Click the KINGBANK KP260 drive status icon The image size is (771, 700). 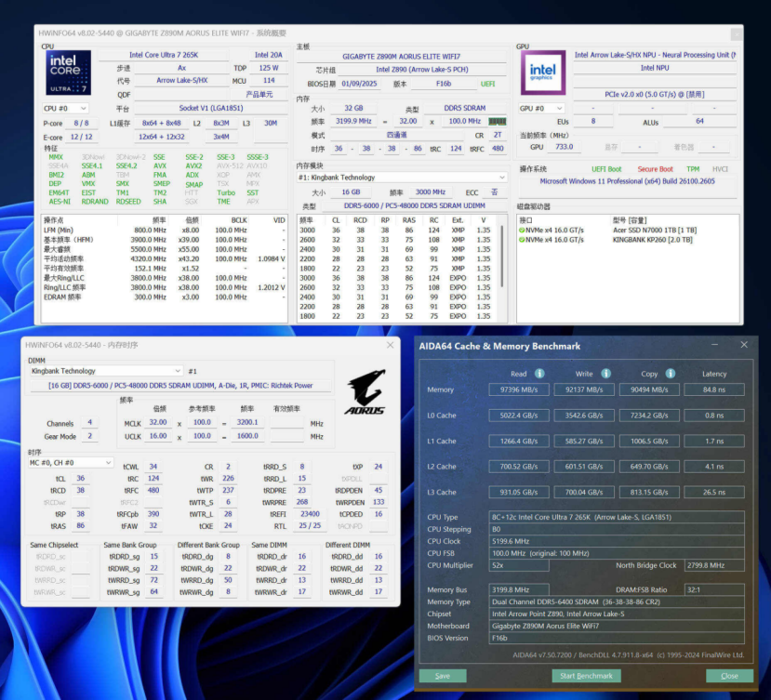[x=522, y=240]
